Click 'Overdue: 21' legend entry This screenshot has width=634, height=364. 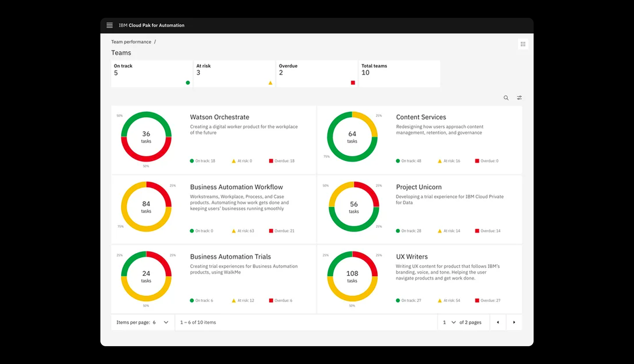coord(282,231)
